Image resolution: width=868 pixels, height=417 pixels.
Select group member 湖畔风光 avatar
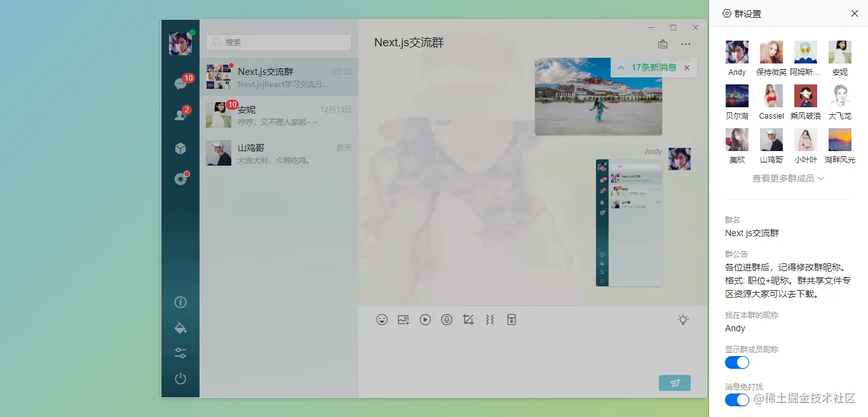(x=840, y=140)
